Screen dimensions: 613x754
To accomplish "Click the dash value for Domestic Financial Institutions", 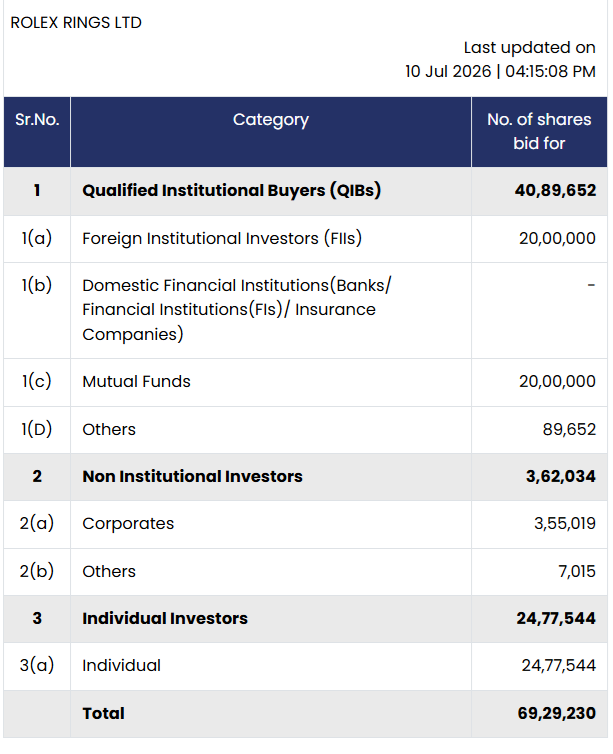I will pos(591,285).
